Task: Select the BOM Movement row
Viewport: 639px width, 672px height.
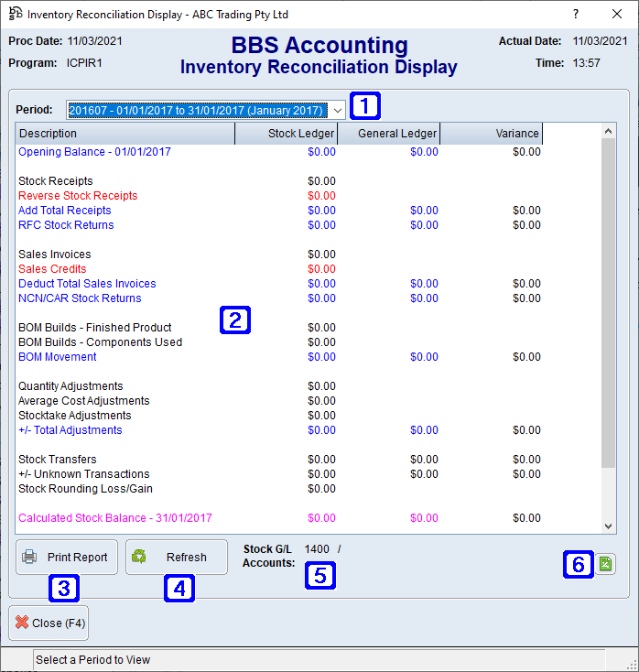Action: (x=279, y=356)
